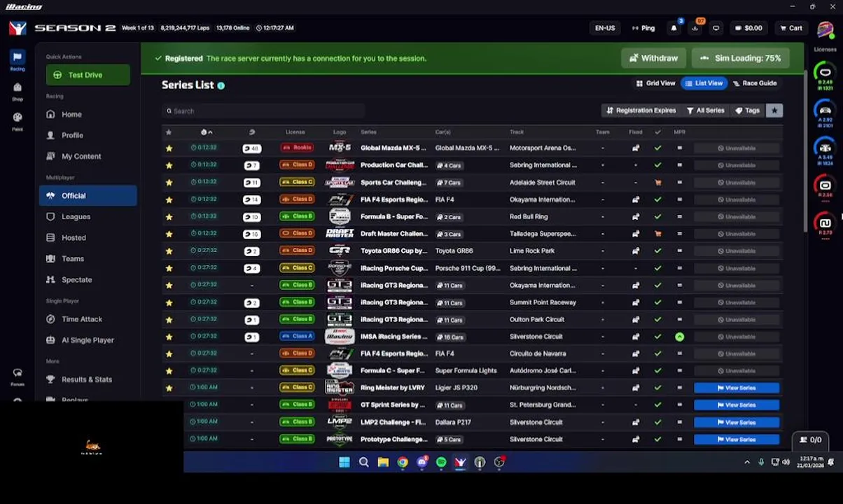Image resolution: width=843 pixels, height=504 pixels.
Task: Open the Ping indicator
Action: click(642, 28)
